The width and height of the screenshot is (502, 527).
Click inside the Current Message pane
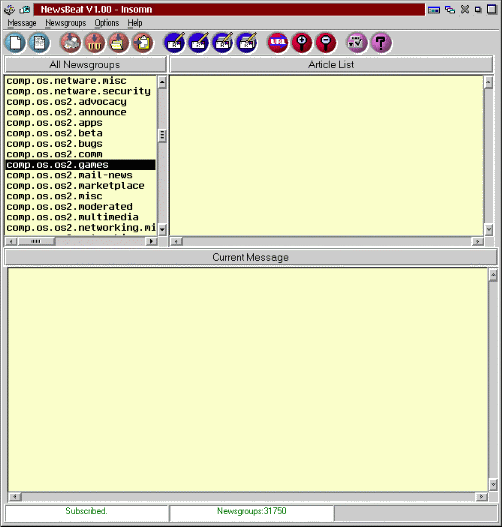(x=248, y=380)
